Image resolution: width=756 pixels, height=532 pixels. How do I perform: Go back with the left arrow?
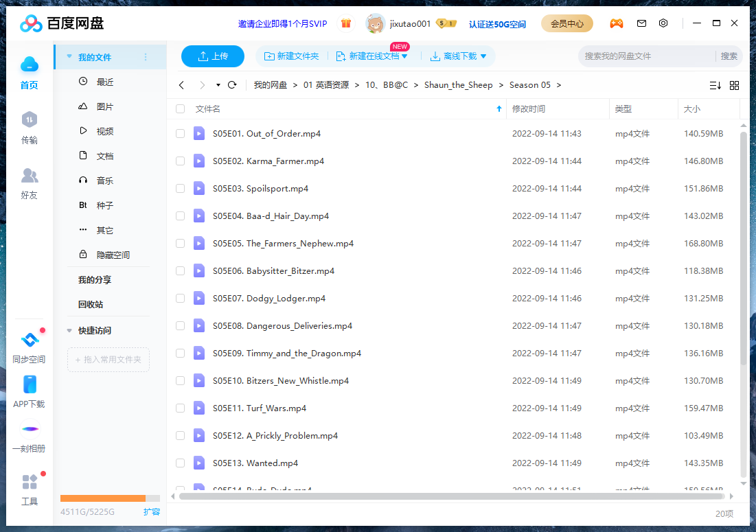point(182,85)
